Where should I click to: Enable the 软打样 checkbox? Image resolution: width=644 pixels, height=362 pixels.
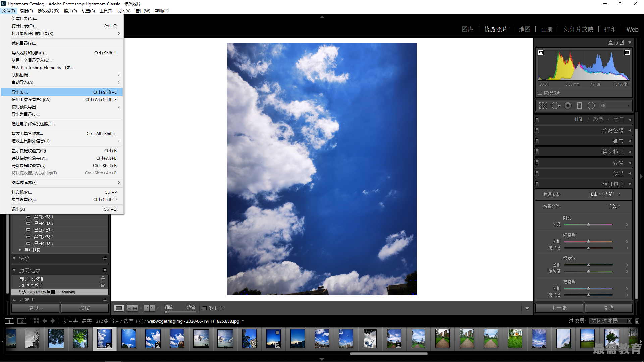[205, 308]
